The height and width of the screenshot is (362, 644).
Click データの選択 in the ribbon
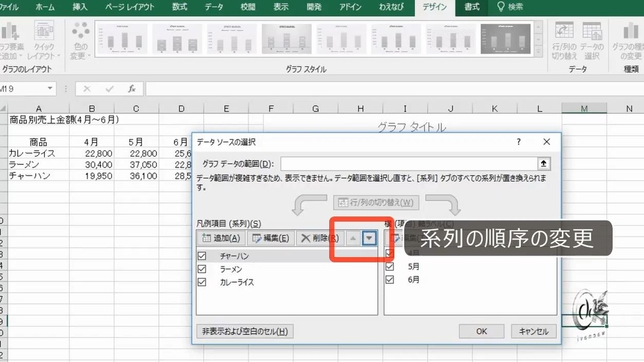tap(592, 41)
